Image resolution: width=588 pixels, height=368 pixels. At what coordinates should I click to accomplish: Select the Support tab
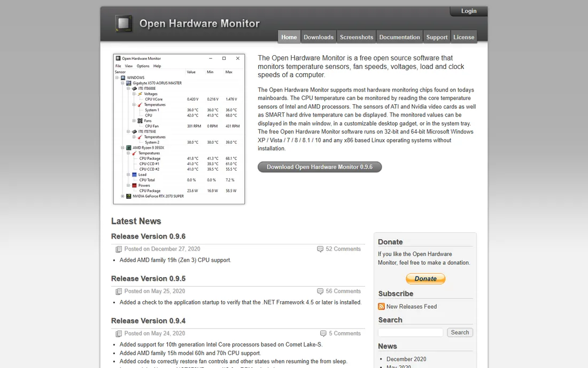tap(437, 37)
